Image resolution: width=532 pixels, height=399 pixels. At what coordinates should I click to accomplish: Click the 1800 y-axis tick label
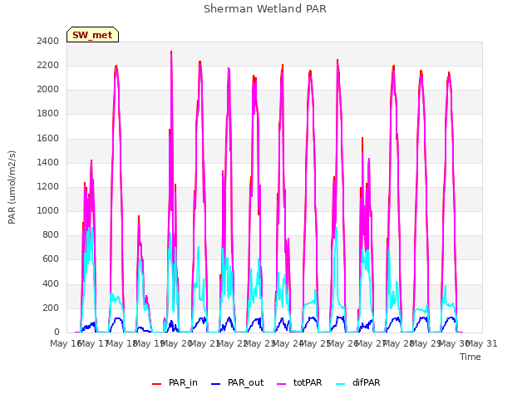(x=48, y=114)
